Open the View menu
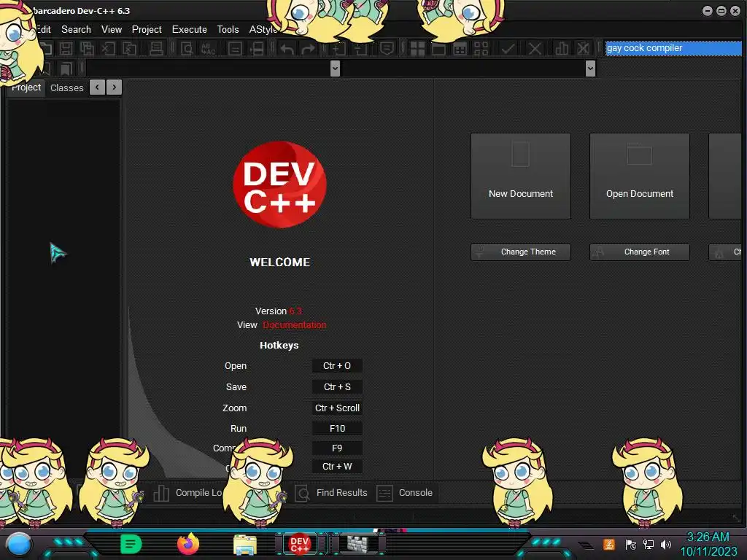 click(112, 29)
